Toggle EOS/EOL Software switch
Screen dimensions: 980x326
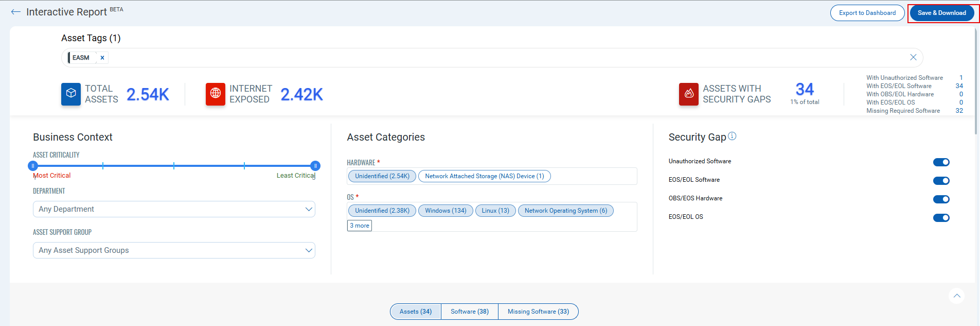[x=941, y=181]
